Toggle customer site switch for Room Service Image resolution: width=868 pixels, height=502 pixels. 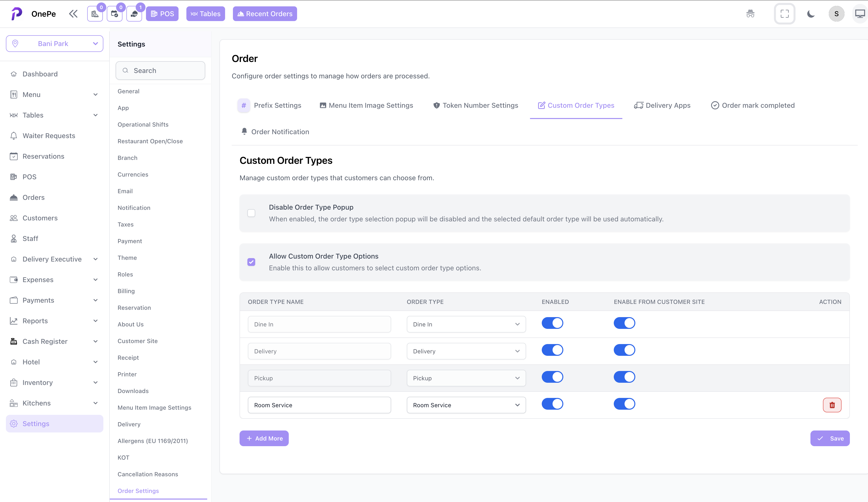(624, 404)
